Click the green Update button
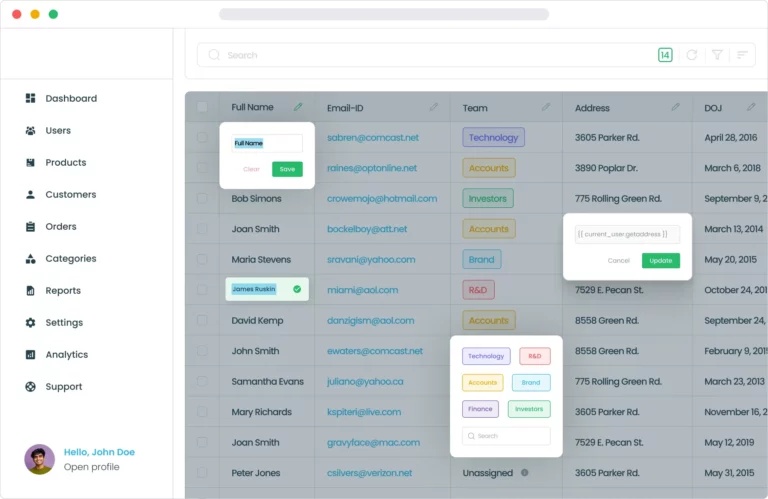This screenshot has height=499, width=768. pos(660,260)
